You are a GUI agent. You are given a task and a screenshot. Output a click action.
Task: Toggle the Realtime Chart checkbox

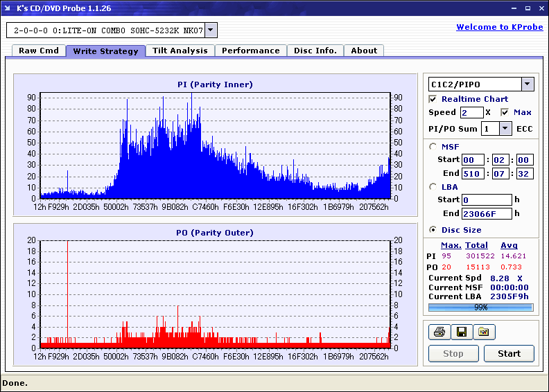click(x=433, y=99)
